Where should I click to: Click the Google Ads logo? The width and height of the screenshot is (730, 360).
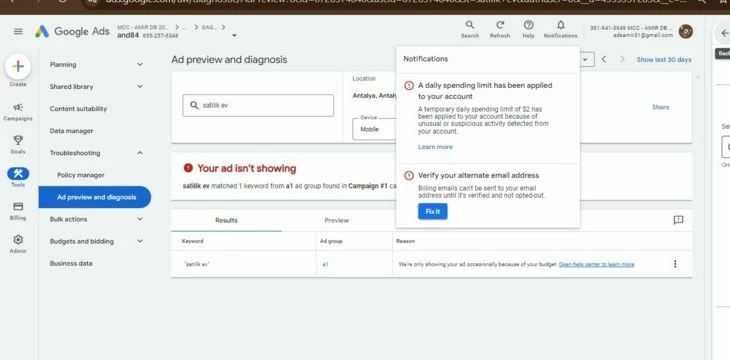(x=72, y=31)
